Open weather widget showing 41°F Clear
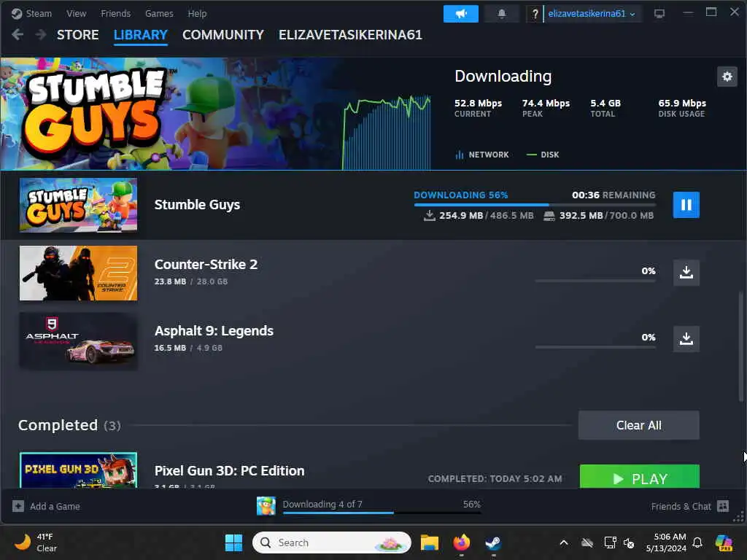747x560 pixels. click(x=36, y=542)
